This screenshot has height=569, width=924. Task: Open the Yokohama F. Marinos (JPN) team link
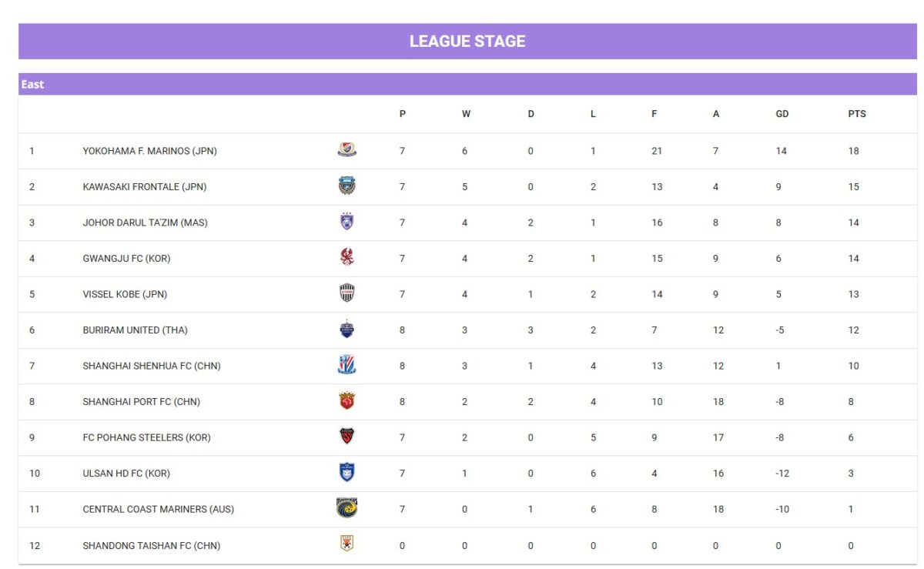[150, 151]
